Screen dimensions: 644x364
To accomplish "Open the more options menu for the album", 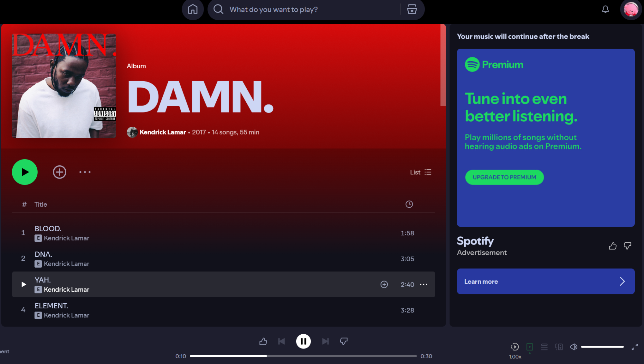I will tap(85, 172).
